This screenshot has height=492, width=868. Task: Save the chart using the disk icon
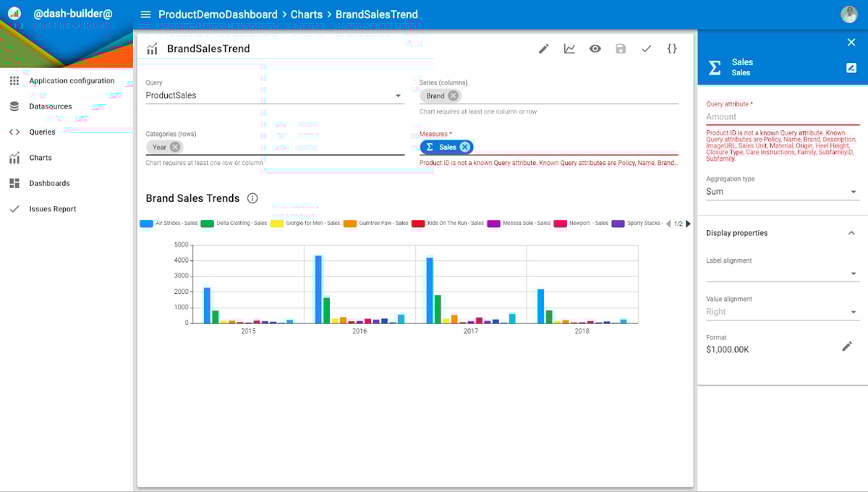point(621,48)
